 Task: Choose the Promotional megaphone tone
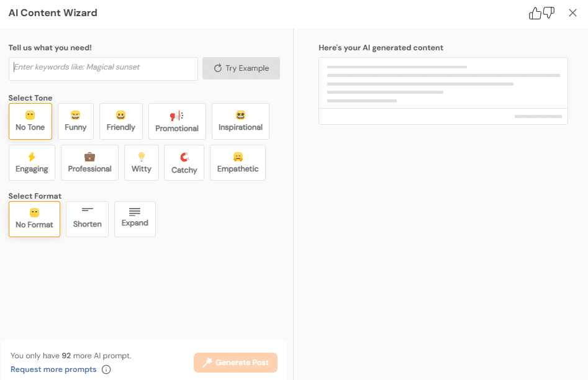point(177,121)
